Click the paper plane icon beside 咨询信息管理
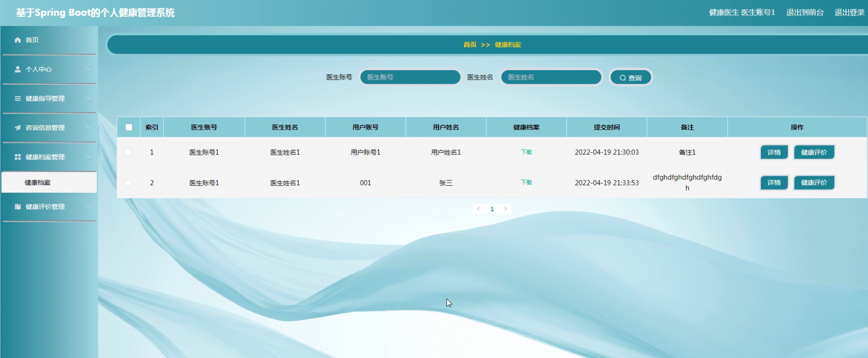Viewport: 868px width, 358px height. pos(17,128)
